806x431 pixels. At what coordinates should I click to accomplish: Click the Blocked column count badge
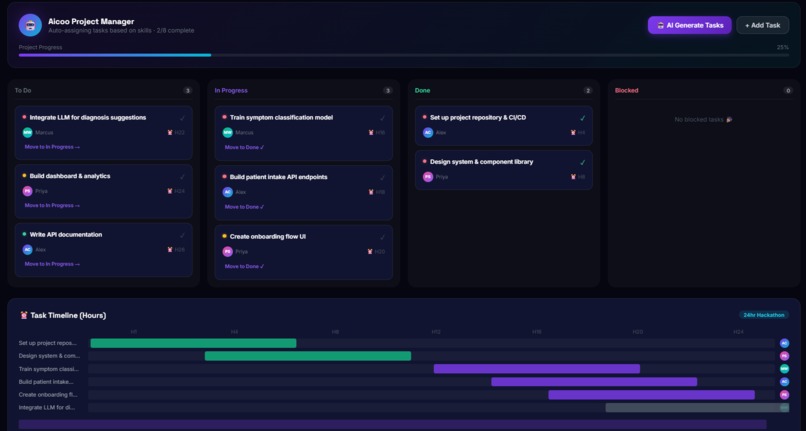(x=788, y=91)
